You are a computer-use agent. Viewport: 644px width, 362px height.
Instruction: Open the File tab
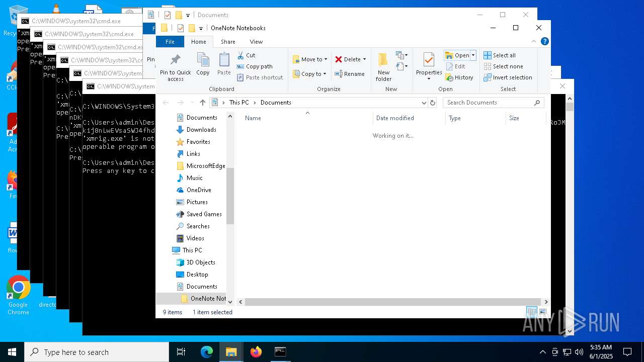pyautogui.click(x=170, y=42)
